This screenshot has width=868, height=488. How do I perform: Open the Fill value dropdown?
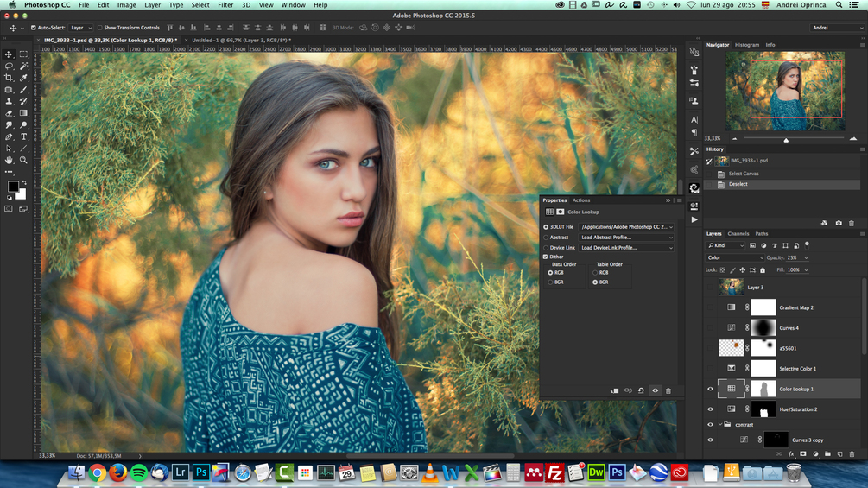(x=806, y=270)
